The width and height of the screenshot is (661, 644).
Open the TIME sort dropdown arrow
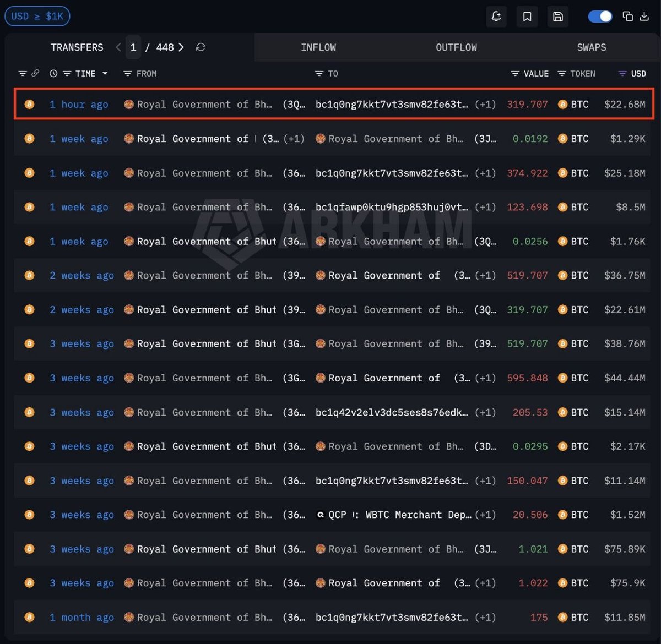(x=105, y=73)
